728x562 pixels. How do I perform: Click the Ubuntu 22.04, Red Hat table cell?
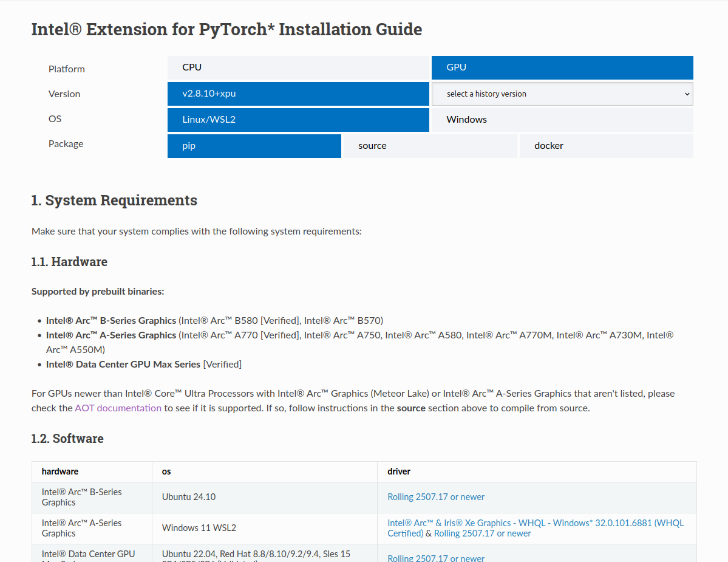pyautogui.click(x=265, y=553)
